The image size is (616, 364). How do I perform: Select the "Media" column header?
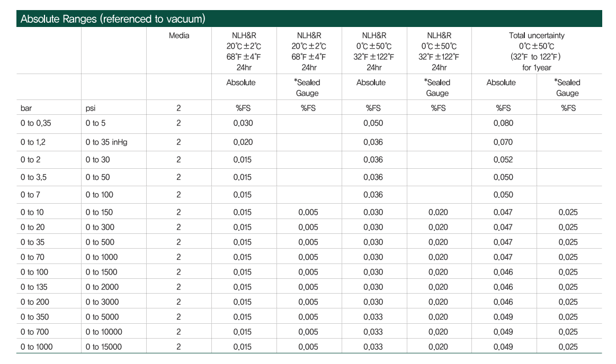tap(178, 35)
